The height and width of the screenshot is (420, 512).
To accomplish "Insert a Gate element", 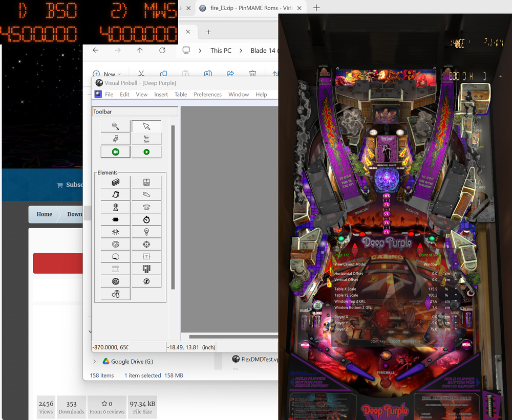I will [146, 182].
